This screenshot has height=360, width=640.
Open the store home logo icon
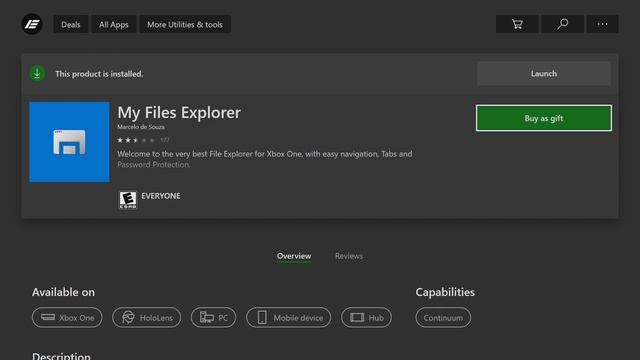point(32,24)
